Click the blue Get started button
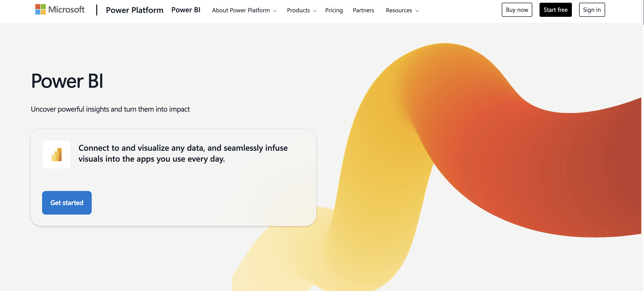The width and height of the screenshot is (644, 291). pos(67,203)
